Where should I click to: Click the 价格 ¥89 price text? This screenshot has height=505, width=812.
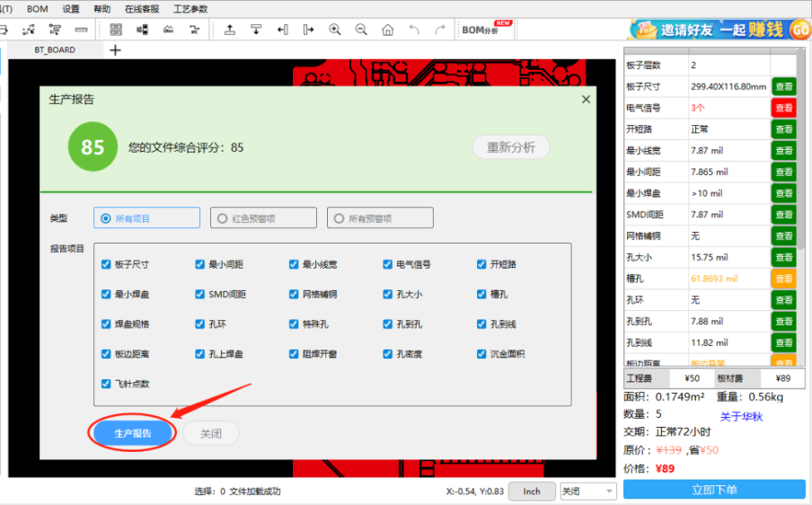pyautogui.click(x=649, y=469)
